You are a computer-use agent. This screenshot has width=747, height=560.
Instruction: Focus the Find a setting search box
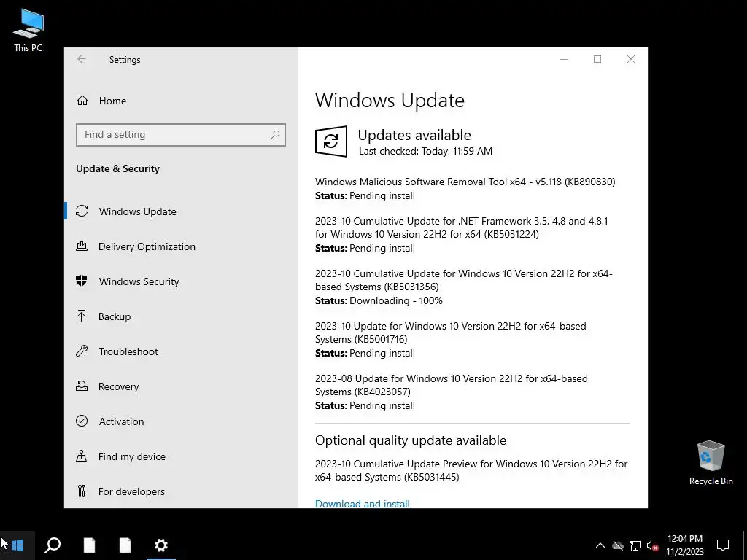pyautogui.click(x=181, y=135)
